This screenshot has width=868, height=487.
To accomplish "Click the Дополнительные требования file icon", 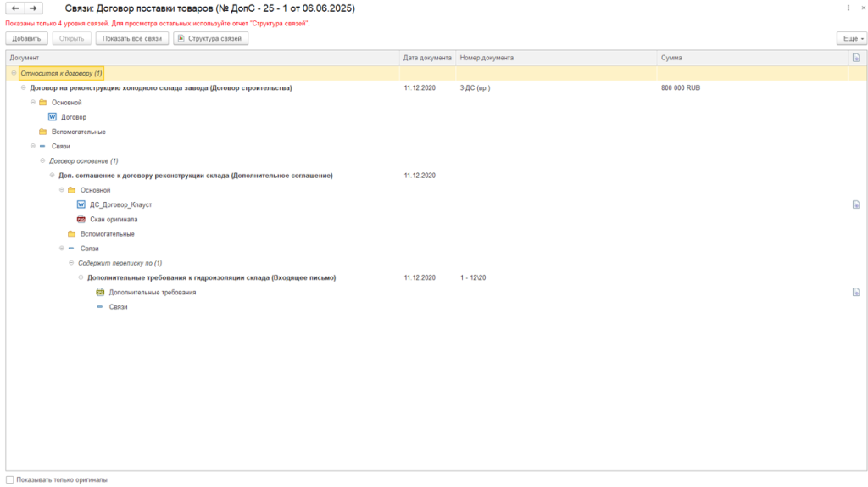I will click(100, 292).
